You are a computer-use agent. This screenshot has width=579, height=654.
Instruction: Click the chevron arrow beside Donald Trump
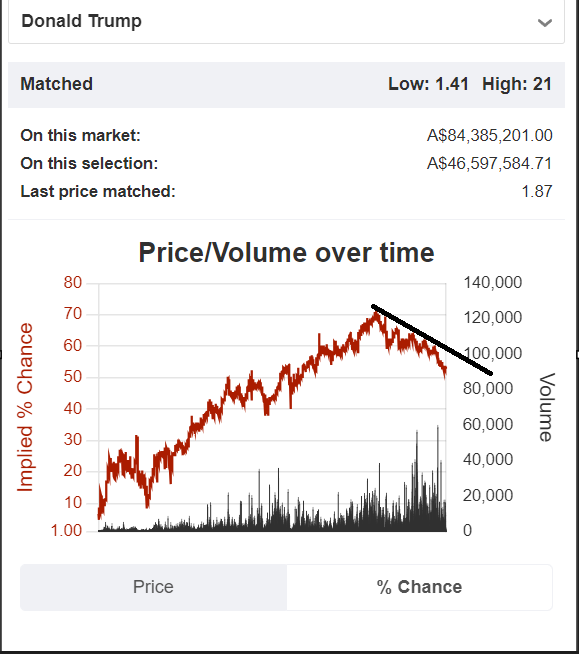pyautogui.click(x=545, y=23)
